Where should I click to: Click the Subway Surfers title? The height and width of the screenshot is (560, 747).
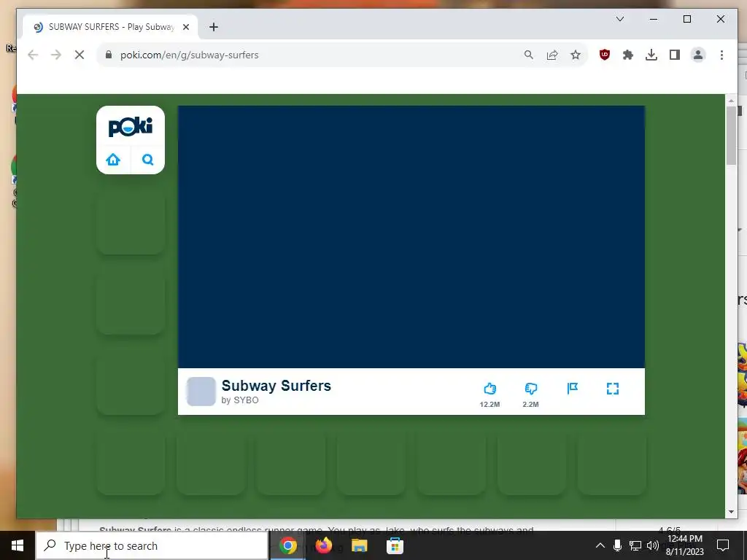(276, 385)
